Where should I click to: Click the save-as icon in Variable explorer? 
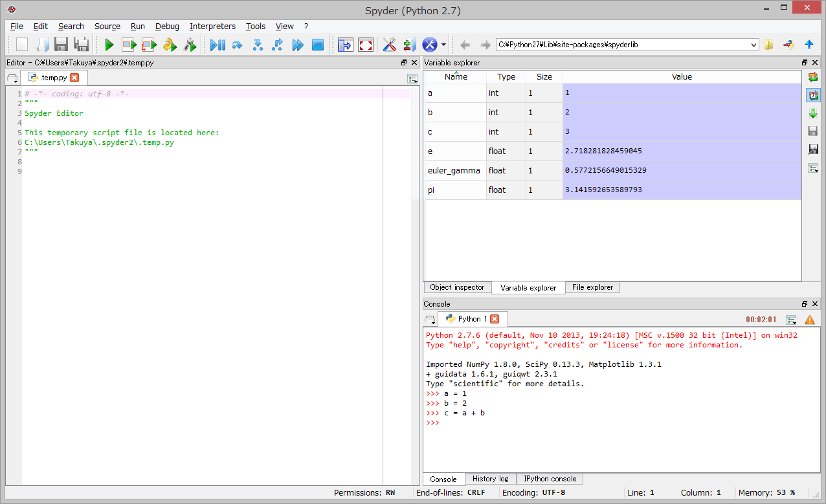[x=813, y=149]
